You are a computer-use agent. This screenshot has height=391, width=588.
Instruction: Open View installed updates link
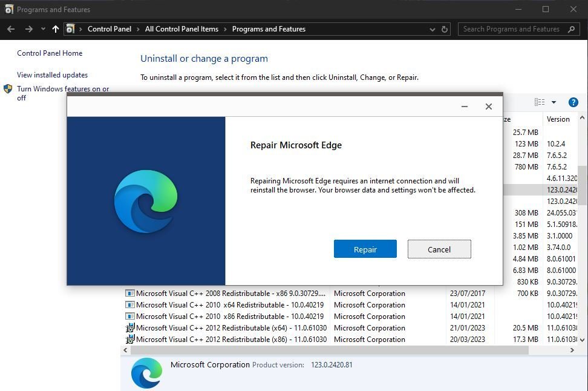(52, 75)
